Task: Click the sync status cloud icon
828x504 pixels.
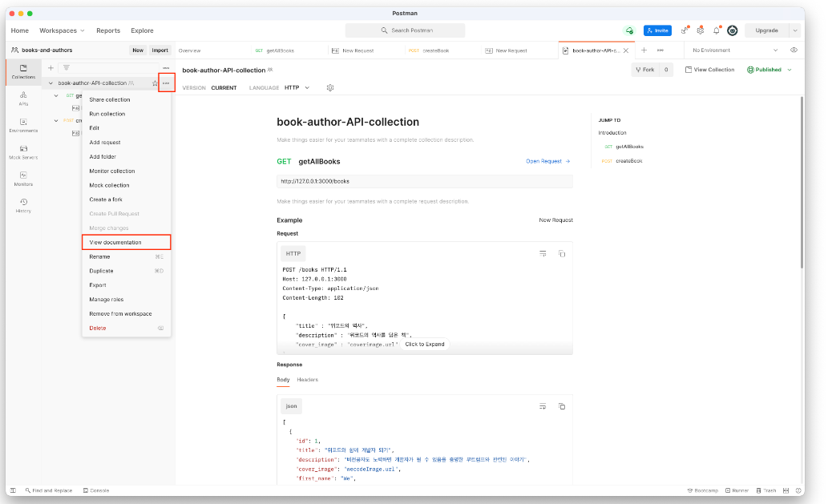Action: (x=629, y=30)
